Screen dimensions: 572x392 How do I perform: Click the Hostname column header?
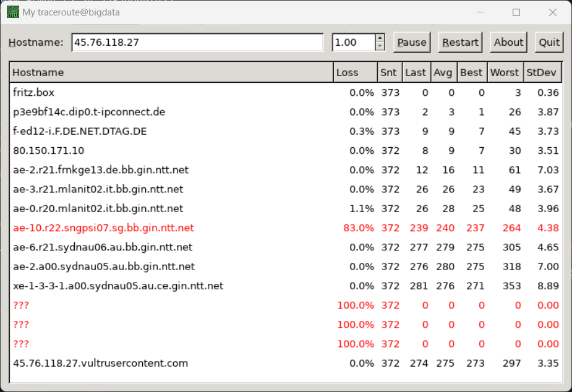click(171, 72)
